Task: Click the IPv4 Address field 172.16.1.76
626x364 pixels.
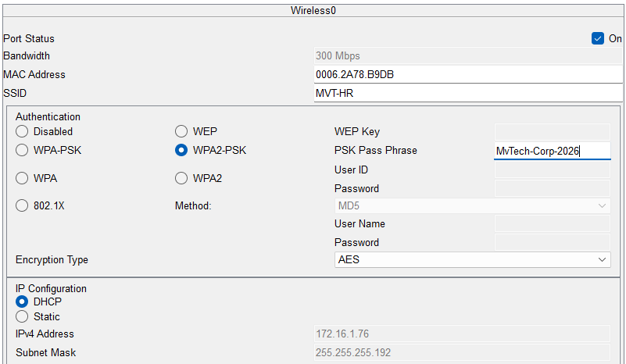Action: click(463, 334)
